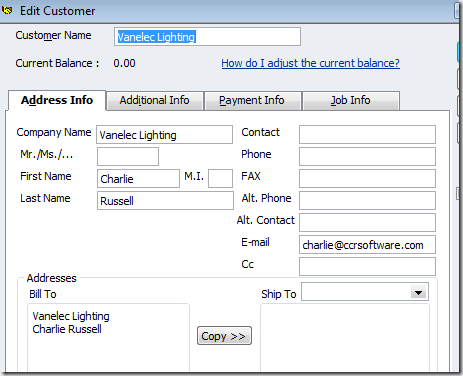Open the Payment Info tab
463x376 pixels.
(252, 100)
